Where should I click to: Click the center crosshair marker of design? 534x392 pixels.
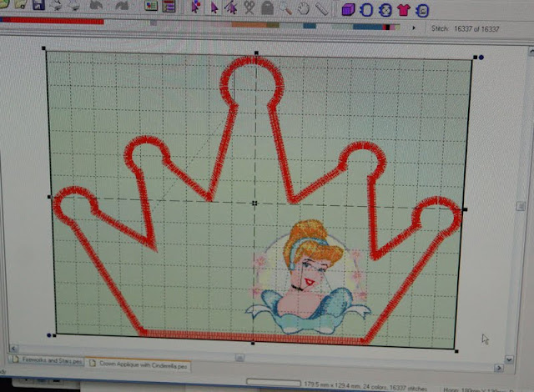pos(254,204)
